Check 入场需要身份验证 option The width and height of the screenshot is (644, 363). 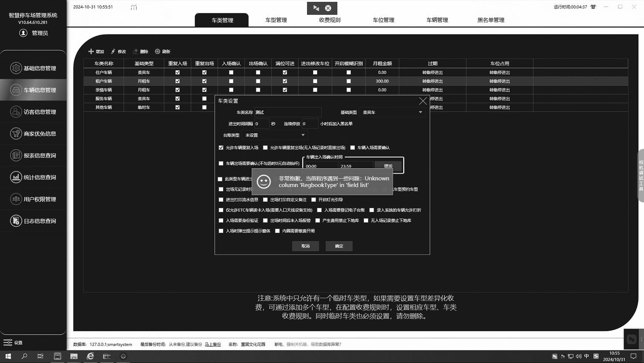221,220
